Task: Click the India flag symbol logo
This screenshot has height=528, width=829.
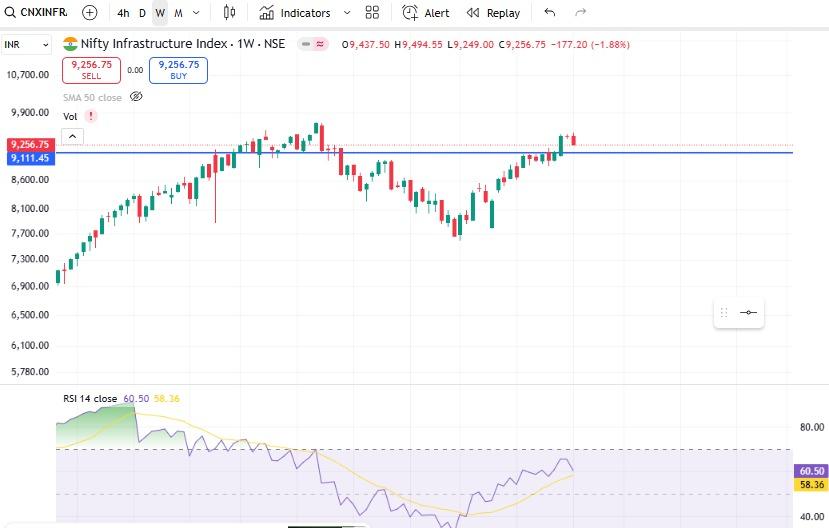Action: point(70,44)
